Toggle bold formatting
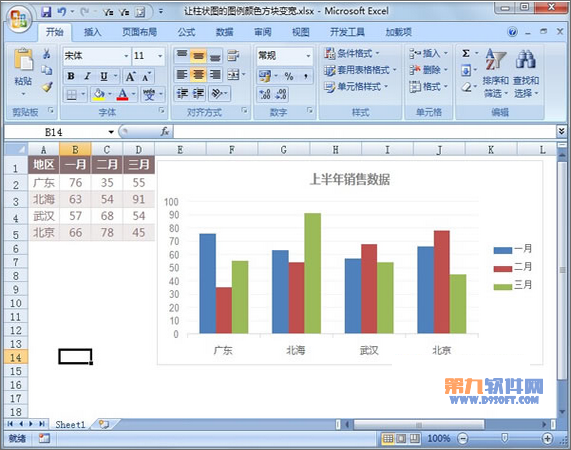Viewport: 571px width, 450px height. [71, 76]
